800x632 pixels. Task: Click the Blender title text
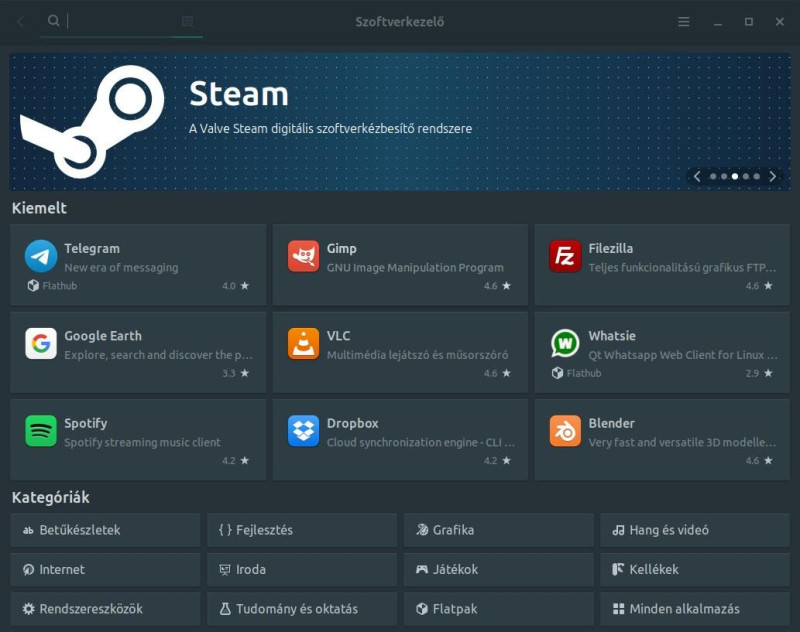click(611, 423)
